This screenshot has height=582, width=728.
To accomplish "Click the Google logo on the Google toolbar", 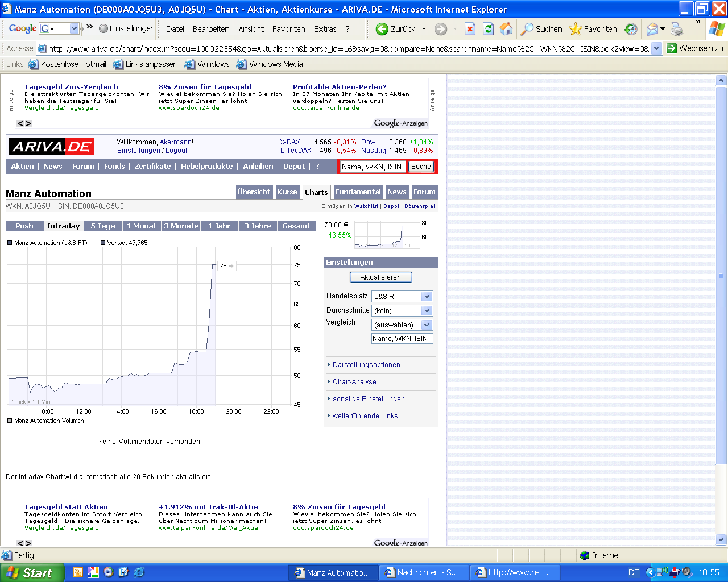I will 23,28.
